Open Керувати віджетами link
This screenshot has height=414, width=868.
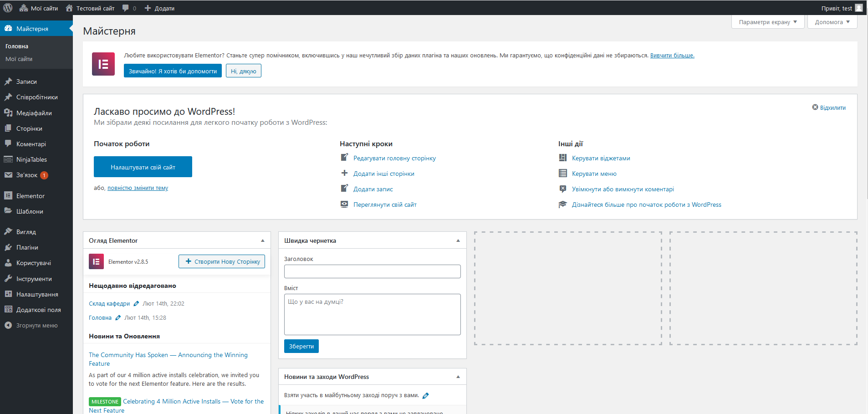[601, 158]
